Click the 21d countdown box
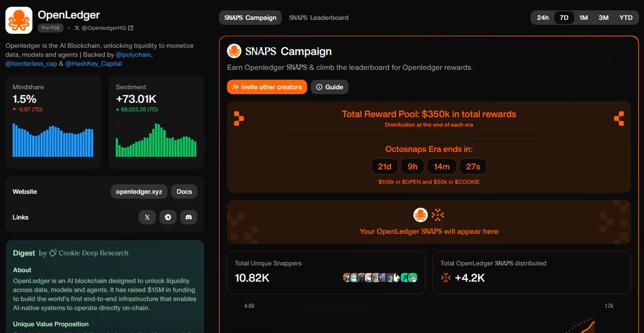This screenshot has width=644, height=333. coord(385,166)
